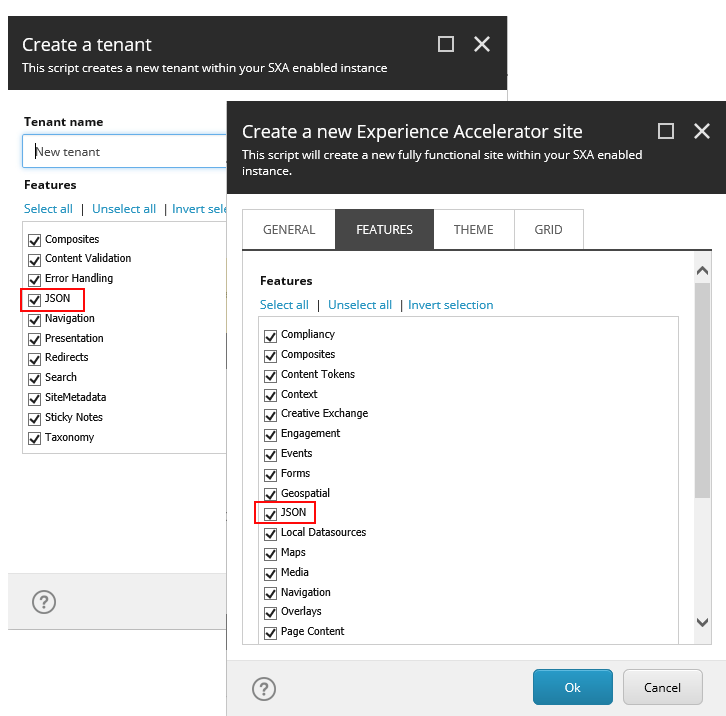Uncheck Sticky Notes in the tenant features
Image resolution: width=726 pixels, height=716 pixels.
(x=35, y=418)
